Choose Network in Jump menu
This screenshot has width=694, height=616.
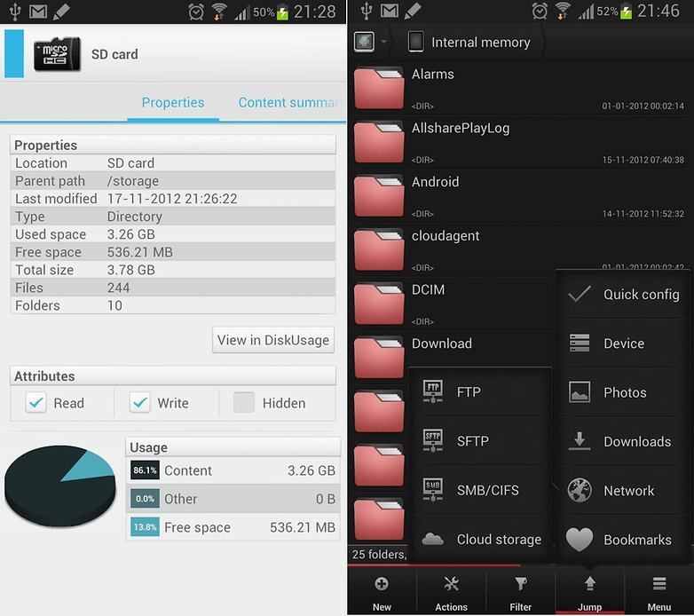[x=622, y=491]
